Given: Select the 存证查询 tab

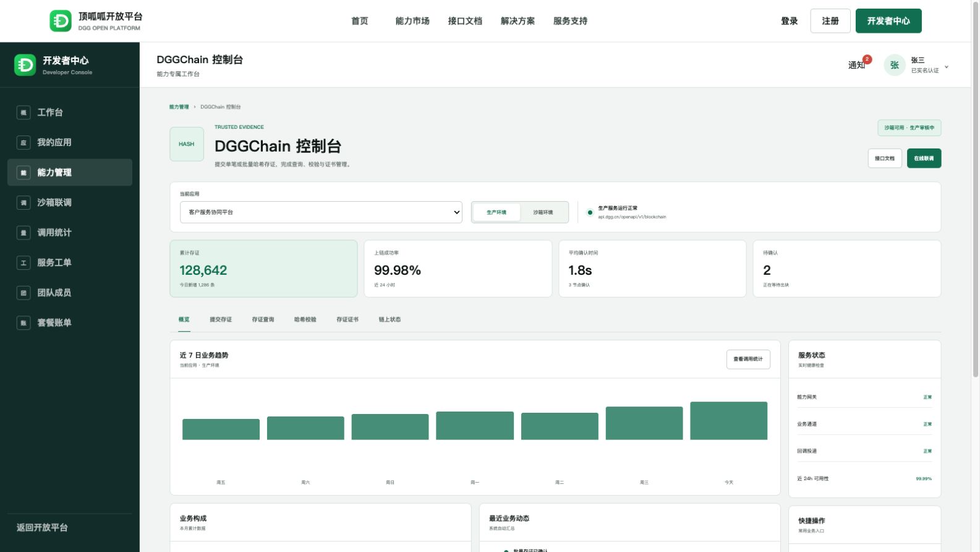Looking at the screenshot, I should (263, 320).
